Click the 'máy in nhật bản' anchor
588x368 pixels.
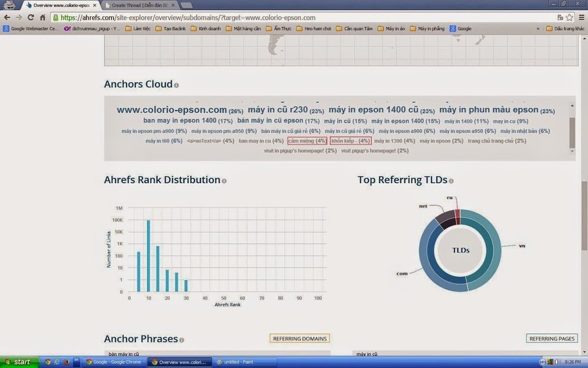(519, 131)
